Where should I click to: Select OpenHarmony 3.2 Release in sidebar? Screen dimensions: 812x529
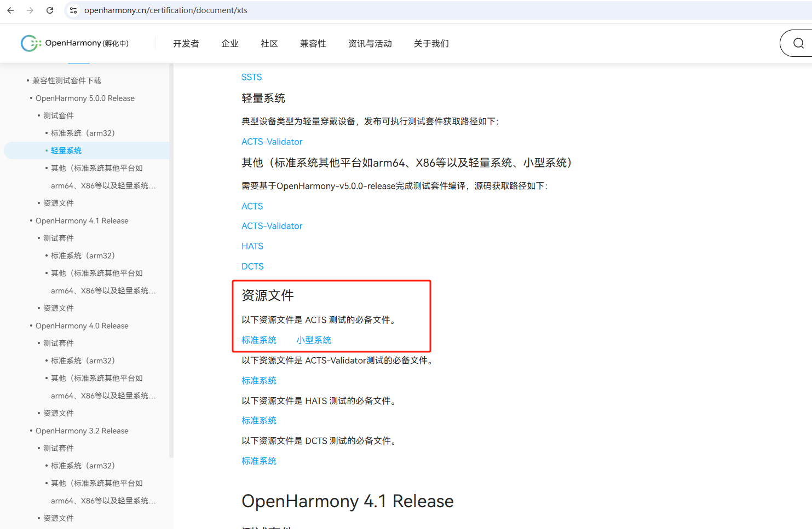click(82, 431)
